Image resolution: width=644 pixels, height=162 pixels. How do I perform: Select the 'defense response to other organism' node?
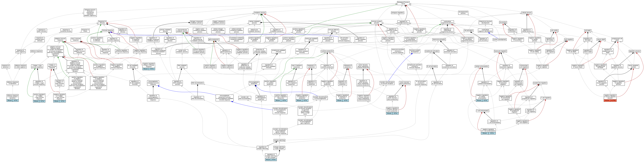pos(20,66)
